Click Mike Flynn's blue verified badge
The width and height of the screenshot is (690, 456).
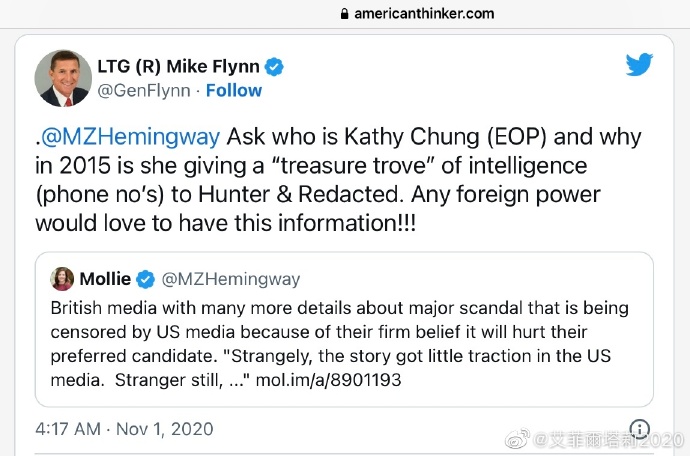point(273,67)
